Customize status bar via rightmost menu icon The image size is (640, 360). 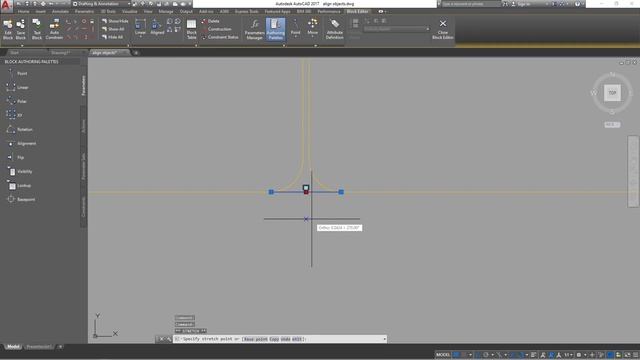tap(635, 355)
